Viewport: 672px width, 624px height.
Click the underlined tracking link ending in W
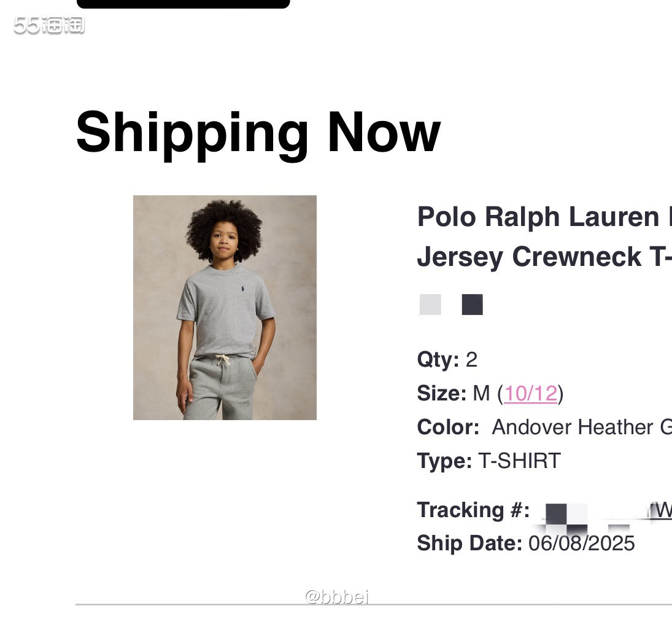(x=661, y=510)
